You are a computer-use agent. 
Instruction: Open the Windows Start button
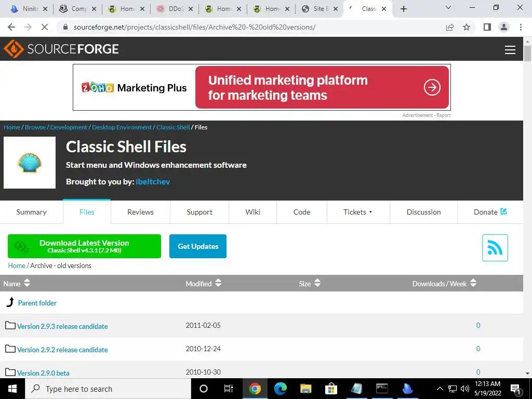pos(12,389)
